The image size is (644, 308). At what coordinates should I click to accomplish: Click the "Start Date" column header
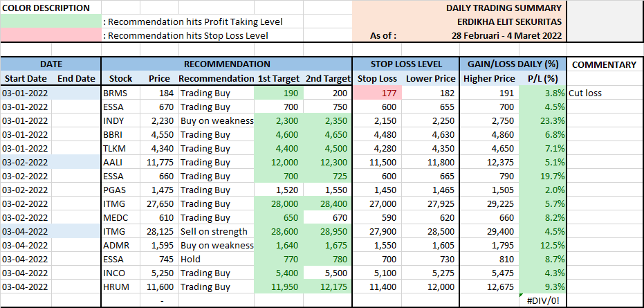pyautogui.click(x=26, y=79)
